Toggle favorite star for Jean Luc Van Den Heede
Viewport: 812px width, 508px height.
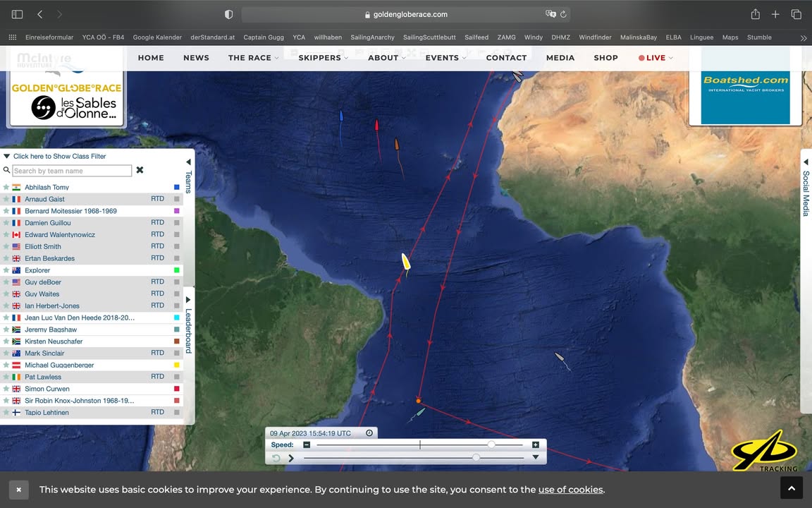click(6, 317)
